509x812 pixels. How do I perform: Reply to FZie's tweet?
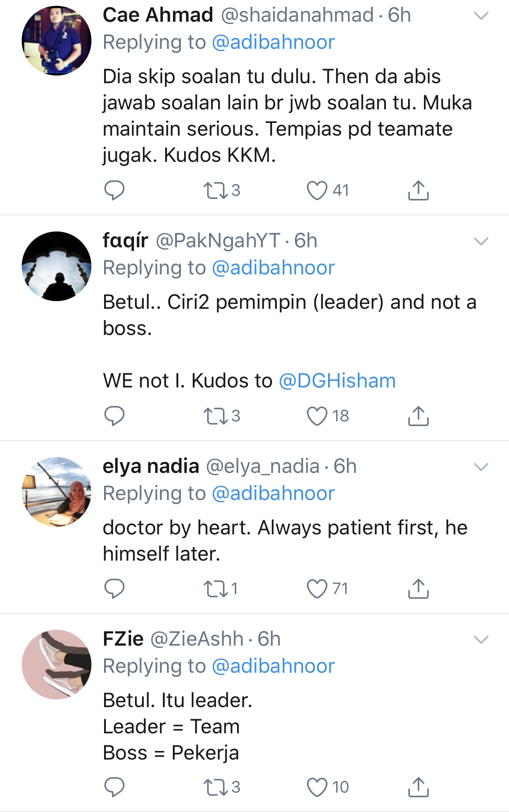point(114,787)
